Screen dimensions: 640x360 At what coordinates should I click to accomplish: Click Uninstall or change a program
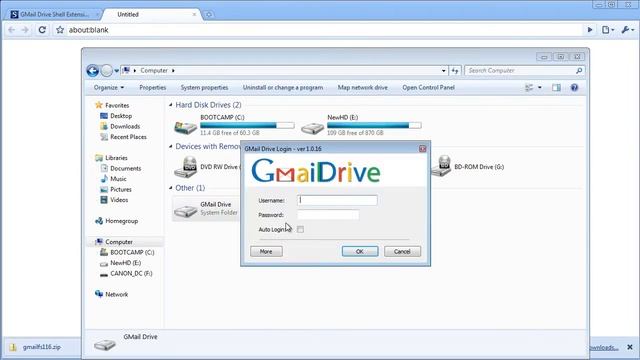coord(283,87)
